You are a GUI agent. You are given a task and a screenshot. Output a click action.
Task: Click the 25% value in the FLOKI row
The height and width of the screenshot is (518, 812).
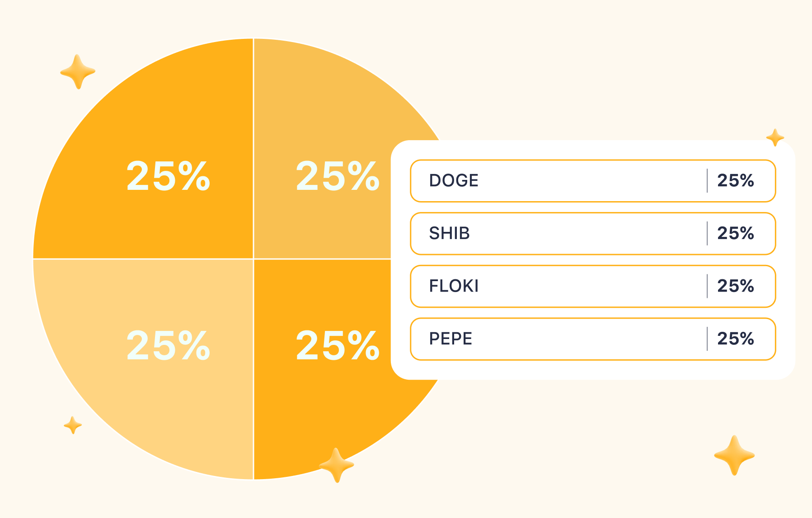(736, 286)
